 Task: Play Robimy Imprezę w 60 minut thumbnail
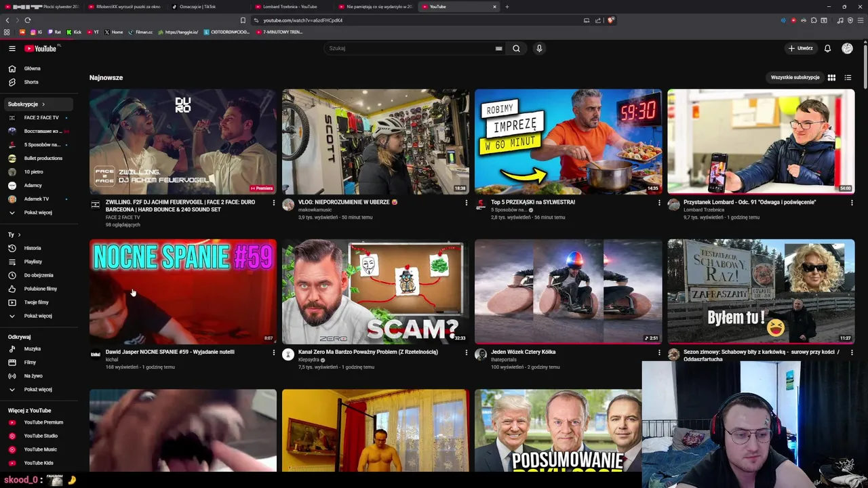tap(568, 142)
